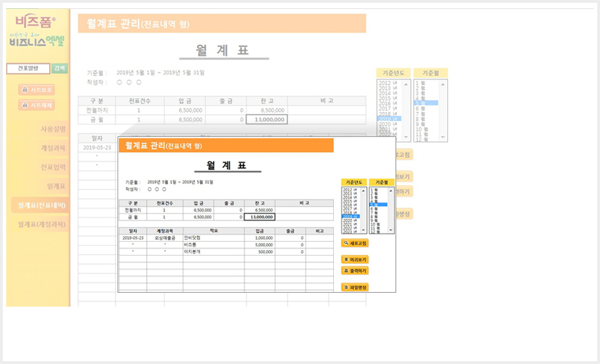The height and width of the screenshot is (364, 600).
Task: Open the 사용설명 sidebar menu
Action: click(x=53, y=129)
